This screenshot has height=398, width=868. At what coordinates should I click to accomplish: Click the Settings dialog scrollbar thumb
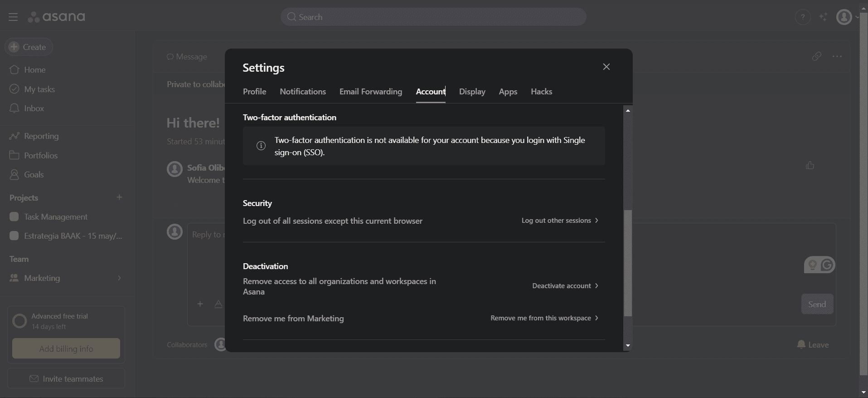(628, 263)
